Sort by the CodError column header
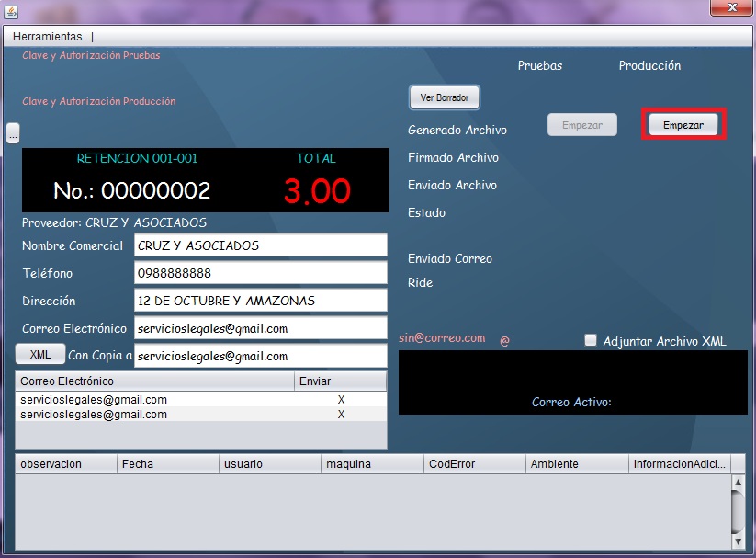756x558 pixels. coord(473,464)
